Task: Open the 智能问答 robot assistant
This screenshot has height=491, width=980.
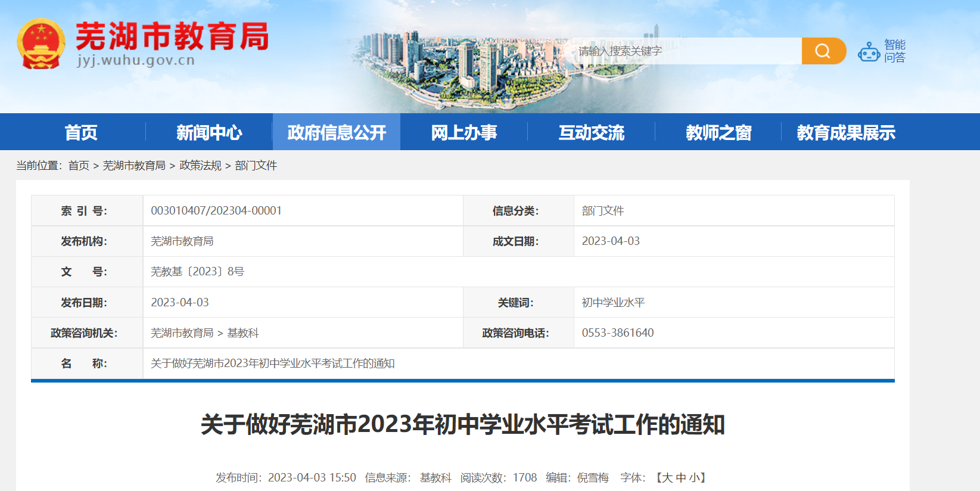Action: (882, 51)
